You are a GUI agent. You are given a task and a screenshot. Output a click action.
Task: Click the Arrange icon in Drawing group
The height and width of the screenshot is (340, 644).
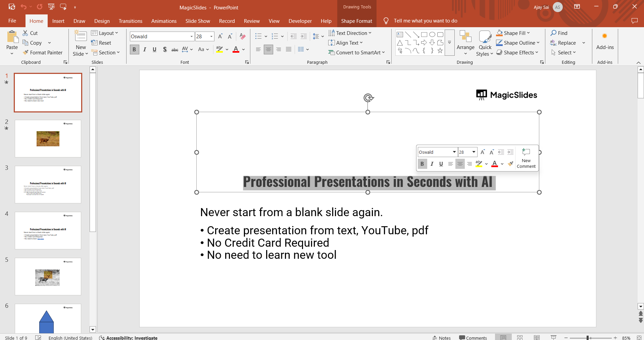(465, 37)
